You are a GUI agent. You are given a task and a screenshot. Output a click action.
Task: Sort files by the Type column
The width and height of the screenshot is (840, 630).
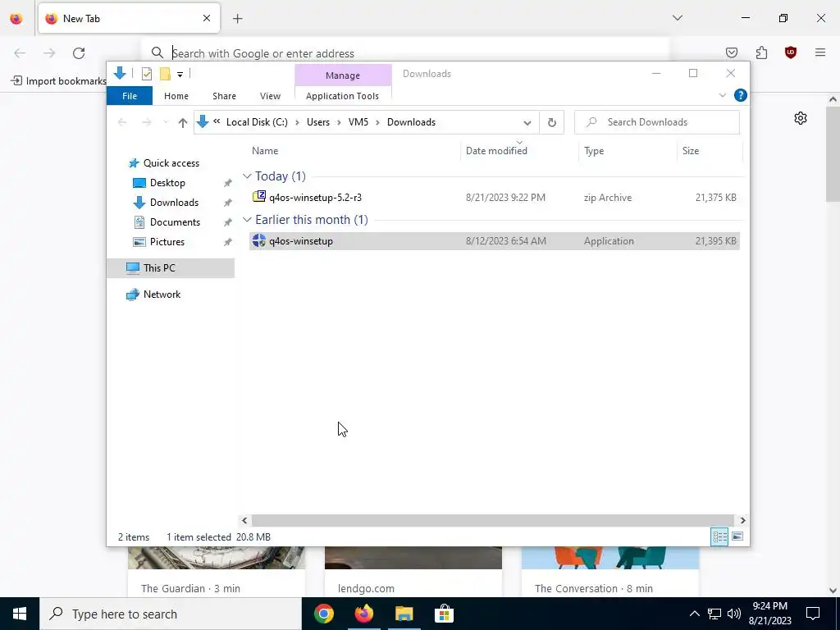[x=628, y=151]
